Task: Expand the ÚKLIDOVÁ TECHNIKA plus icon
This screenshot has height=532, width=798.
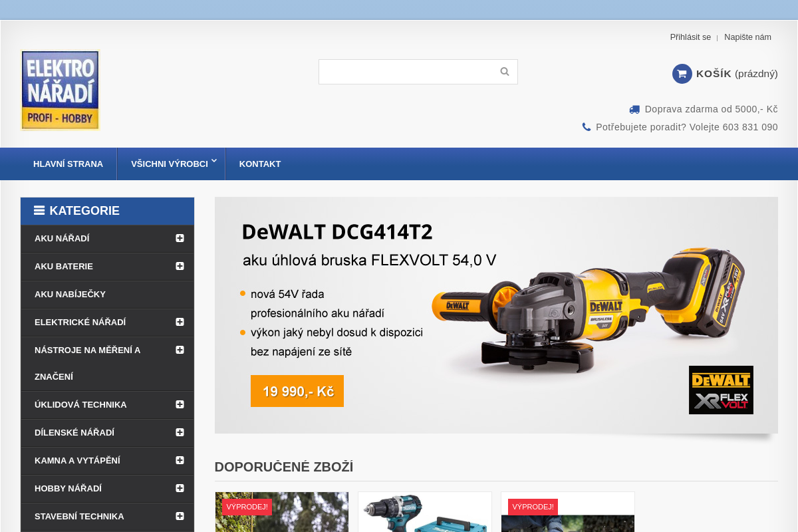Action: (x=180, y=404)
